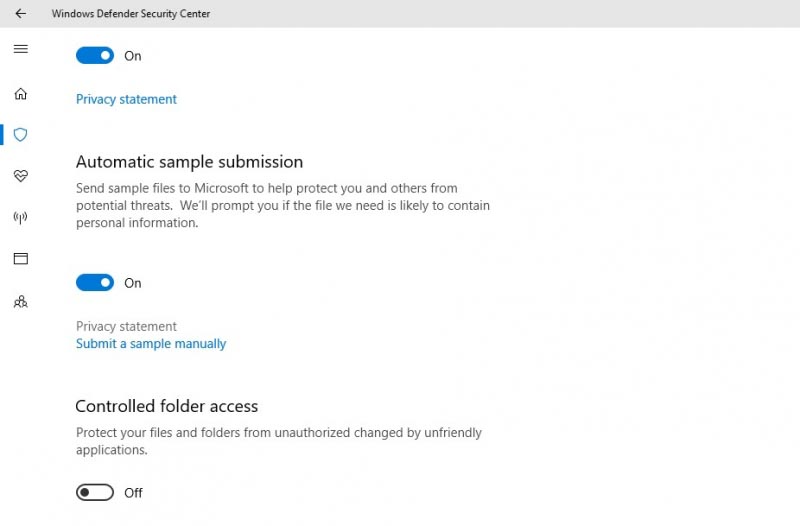Go back with the back arrow
800x526 pixels.
pos(20,13)
